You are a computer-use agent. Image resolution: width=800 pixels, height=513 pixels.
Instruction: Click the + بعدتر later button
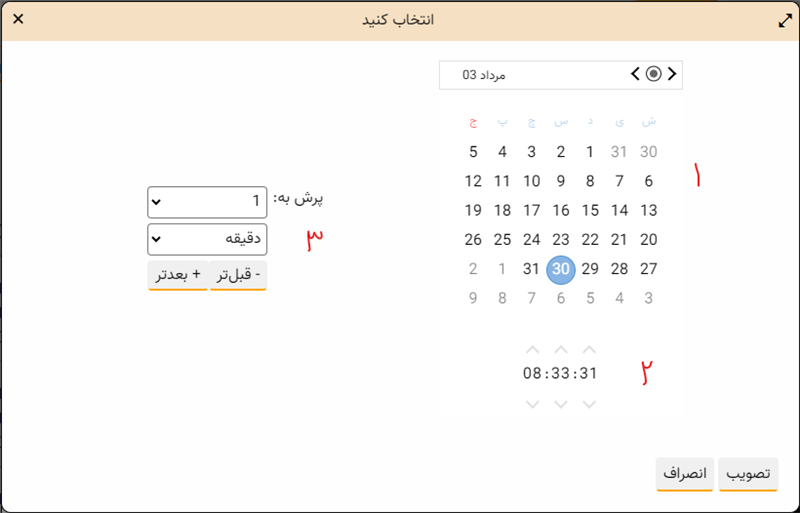pos(178,275)
